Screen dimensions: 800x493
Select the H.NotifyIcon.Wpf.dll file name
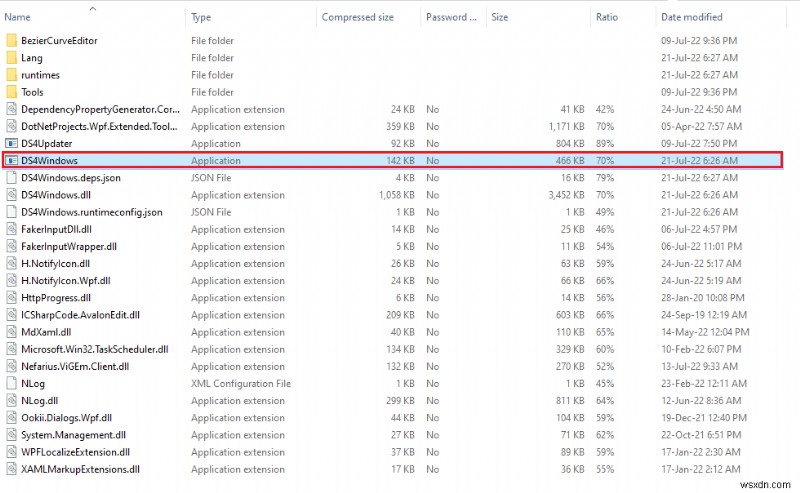point(66,281)
